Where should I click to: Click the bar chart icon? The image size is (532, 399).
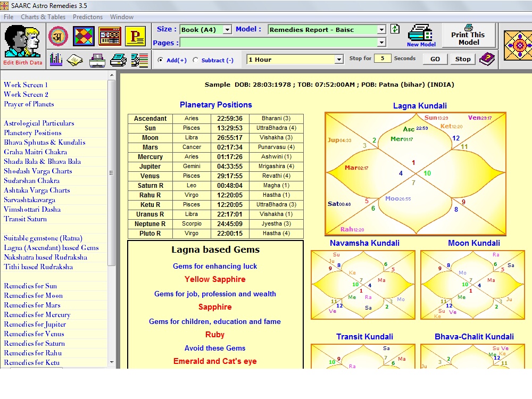[56, 60]
